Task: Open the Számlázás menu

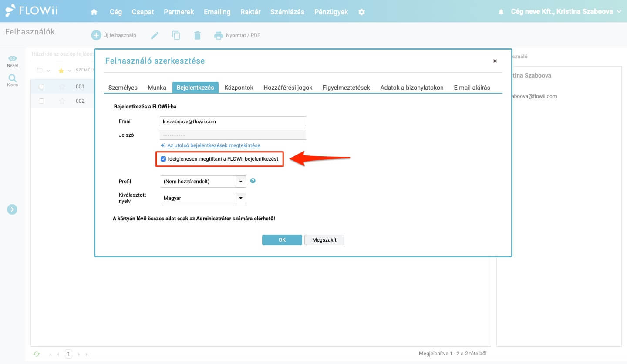Action: point(287,12)
